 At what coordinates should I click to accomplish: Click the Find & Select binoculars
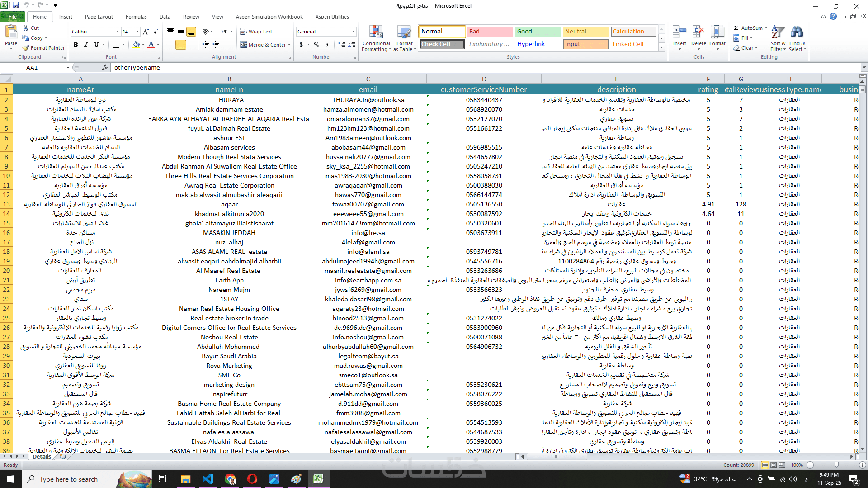pos(797,33)
